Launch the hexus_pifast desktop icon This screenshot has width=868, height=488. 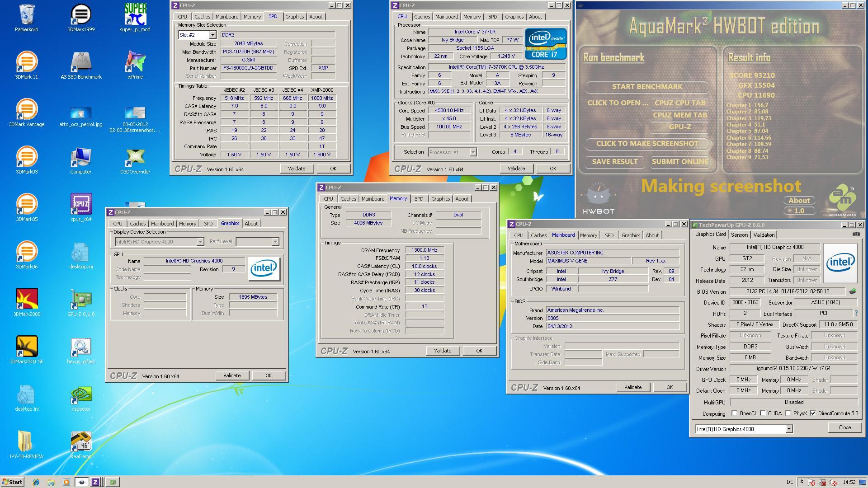tap(81, 349)
